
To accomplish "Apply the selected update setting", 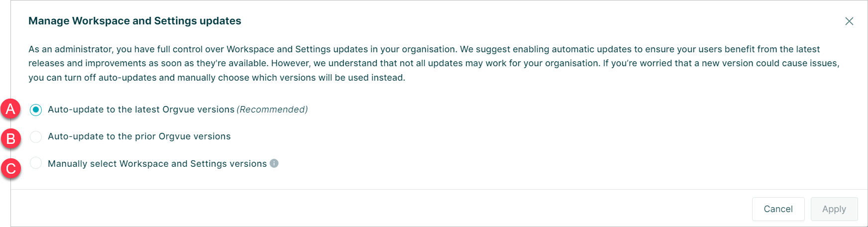I will click(834, 209).
